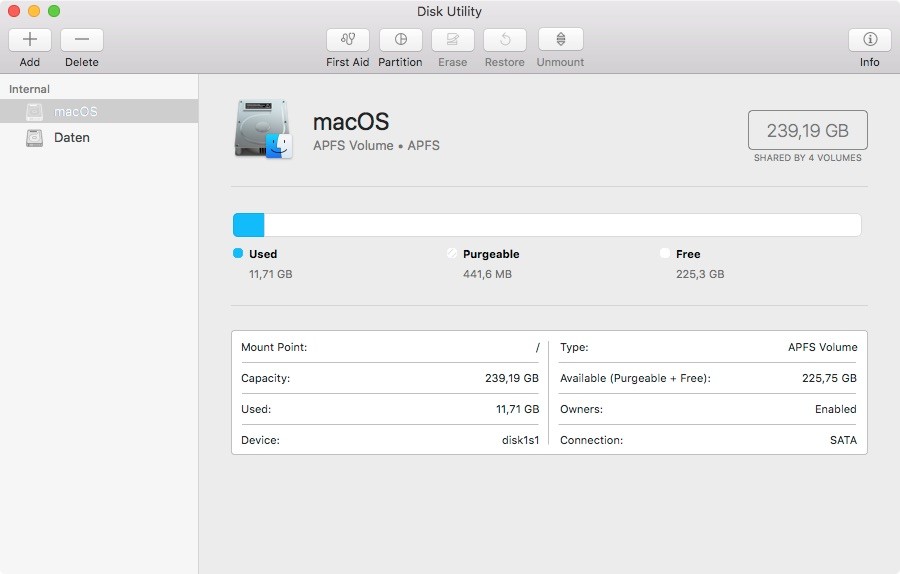Click the white free-space portion of usage bar
This screenshot has height=574, width=900.
[x=562, y=225]
